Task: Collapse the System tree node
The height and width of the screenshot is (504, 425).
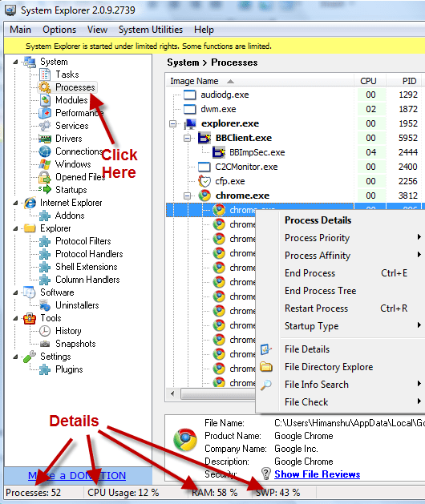Action: pyautogui.click(x=15, y=62)
